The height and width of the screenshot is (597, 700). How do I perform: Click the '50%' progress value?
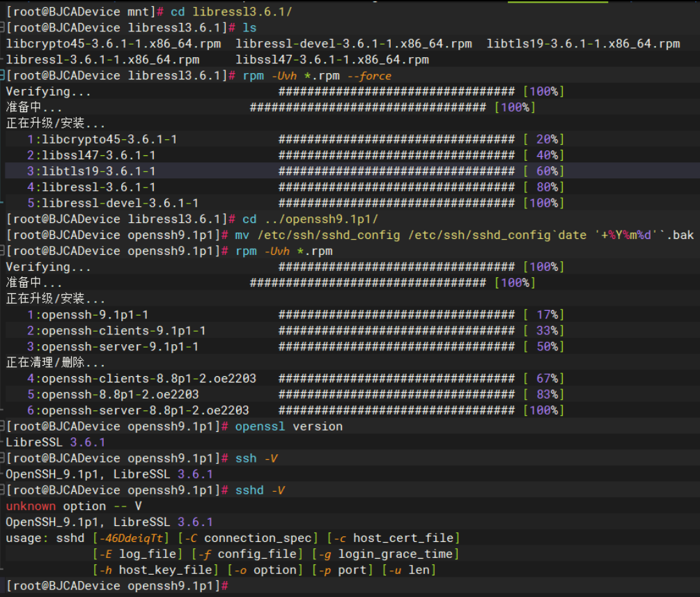(547, 346)
